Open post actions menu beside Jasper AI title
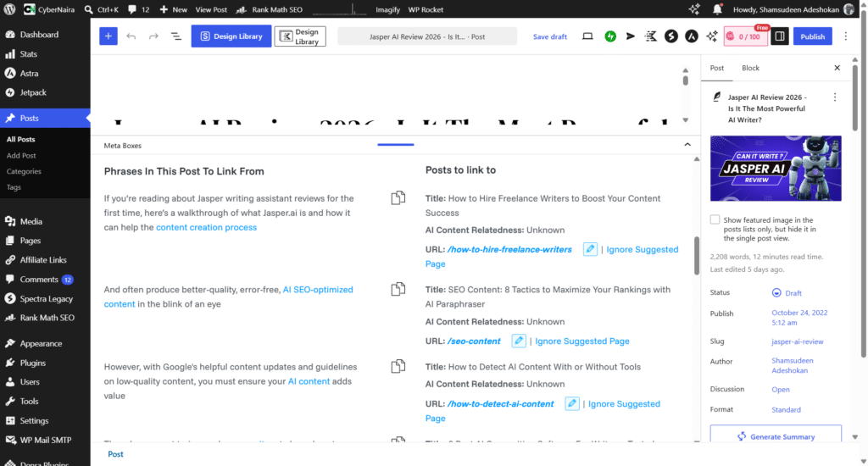The image size is (868, 466). click(835, 97)
